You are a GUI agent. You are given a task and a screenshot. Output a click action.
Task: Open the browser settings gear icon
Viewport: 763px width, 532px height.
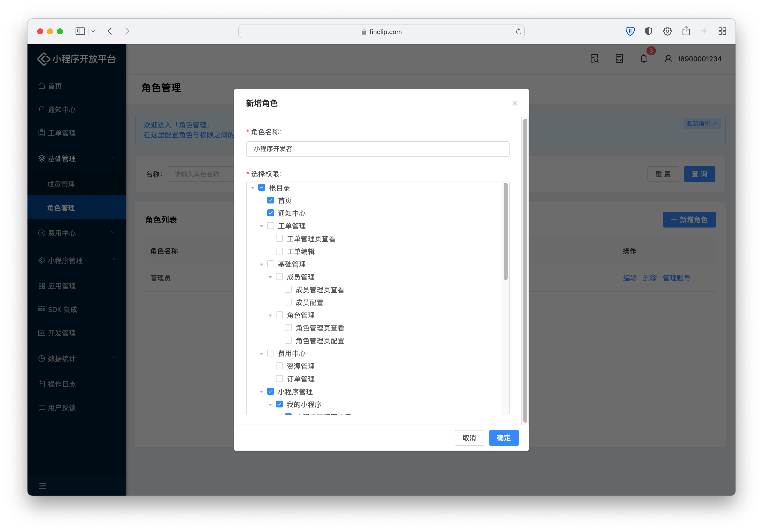click(667, 31)
